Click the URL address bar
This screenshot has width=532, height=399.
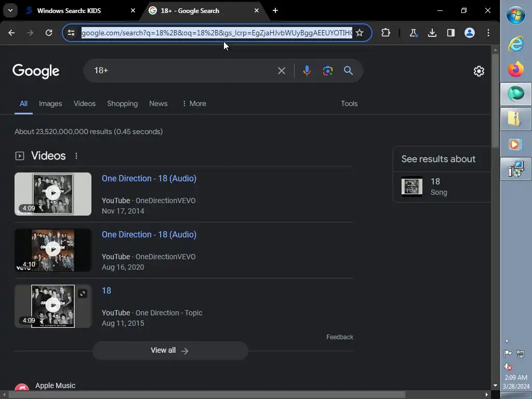[x=217, y=33]
